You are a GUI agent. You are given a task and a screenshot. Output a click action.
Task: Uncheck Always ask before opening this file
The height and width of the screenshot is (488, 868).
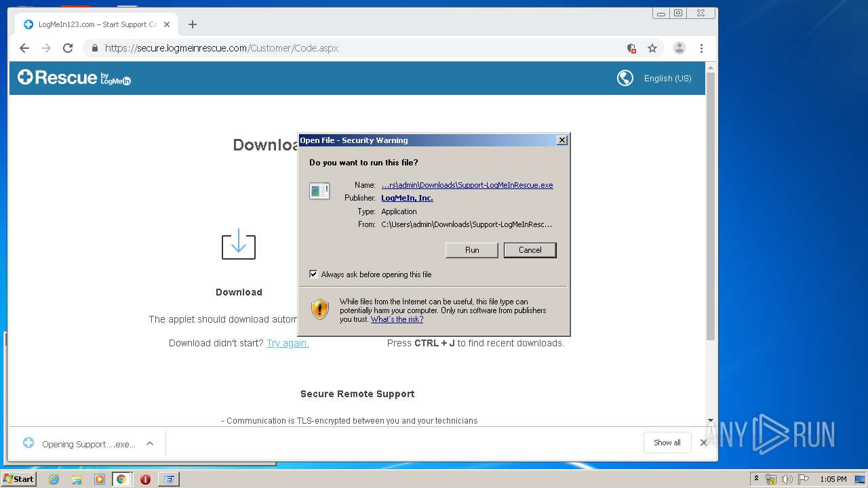pyautogui.click(x=313, y=274)
